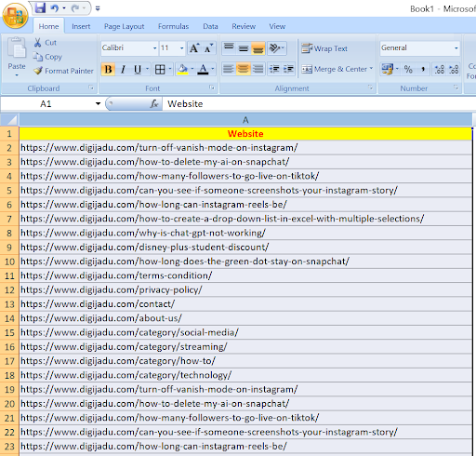Click the Name Box showing A1

pos(46,103)
